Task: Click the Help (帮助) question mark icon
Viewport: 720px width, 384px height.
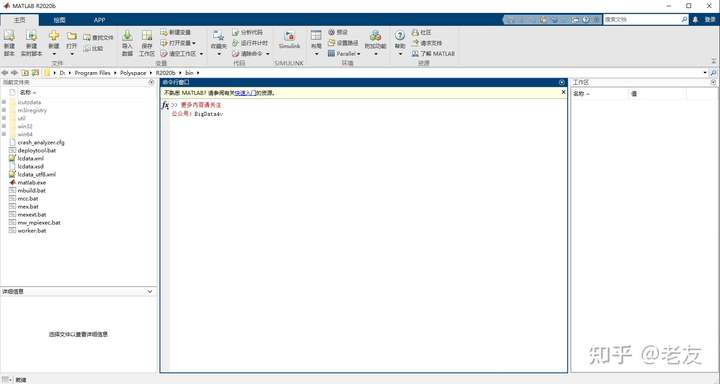Action: 400,36
